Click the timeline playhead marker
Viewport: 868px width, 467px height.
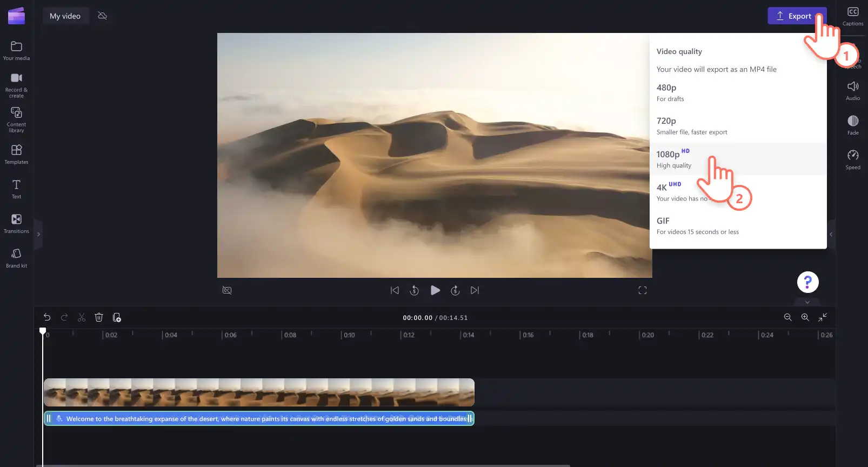click(43, 331)
